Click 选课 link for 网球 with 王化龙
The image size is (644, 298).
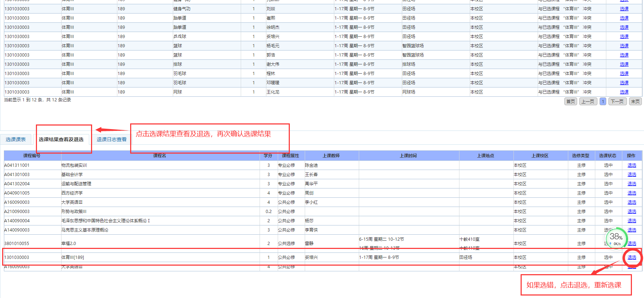pos(624,92)
